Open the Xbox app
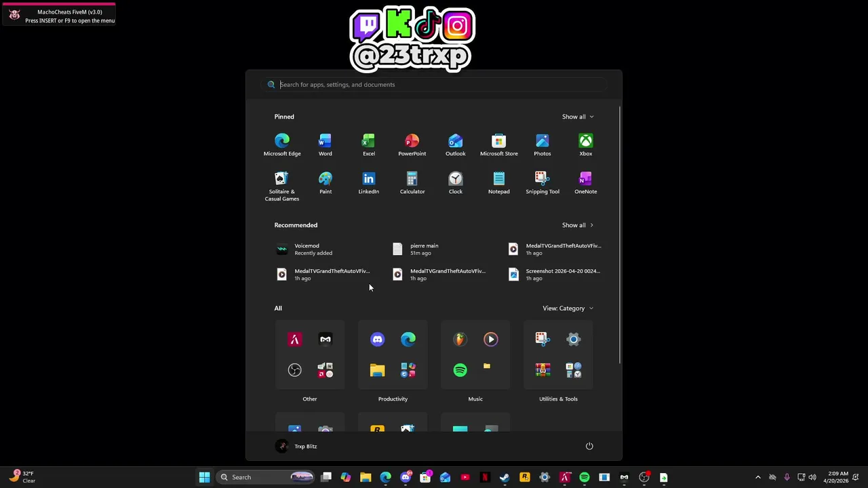 (586, 145)
